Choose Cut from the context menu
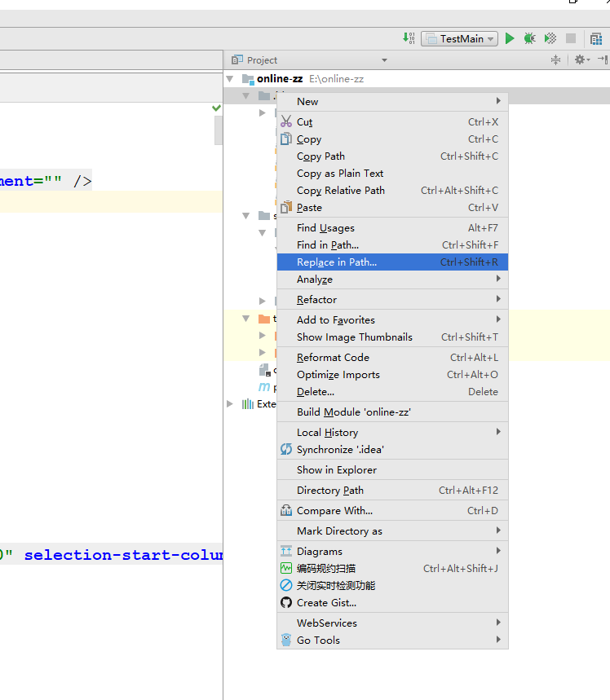Viewport: 610px width, 700px height. (392, 122)
